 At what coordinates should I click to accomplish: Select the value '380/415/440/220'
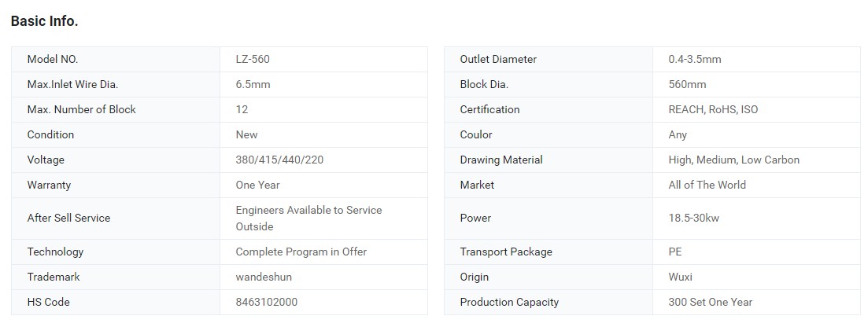click(x=279, y=160)
